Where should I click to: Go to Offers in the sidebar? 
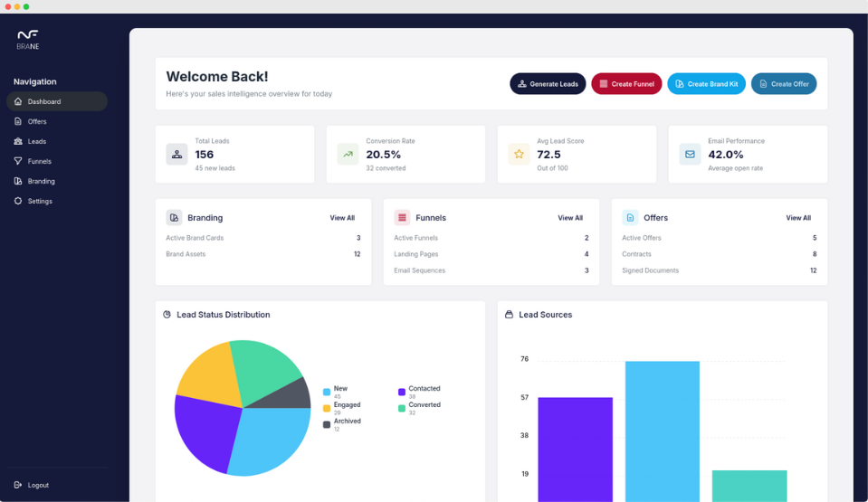pos(56,121)
